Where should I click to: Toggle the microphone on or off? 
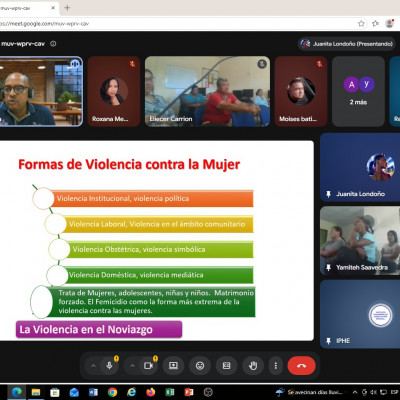(109, 366)
